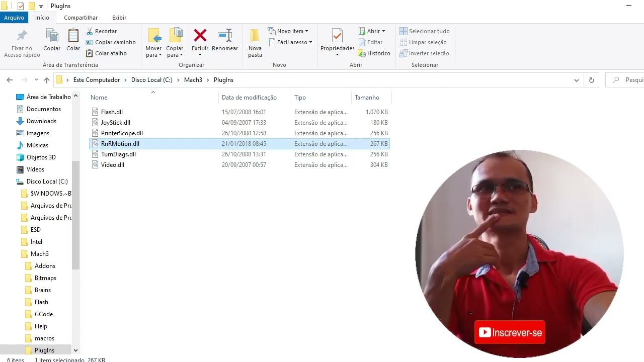The width and height of the screenshot is (644, 362).
Task: Open the Addons folder in the tree
Action: (x=40, y=266)
